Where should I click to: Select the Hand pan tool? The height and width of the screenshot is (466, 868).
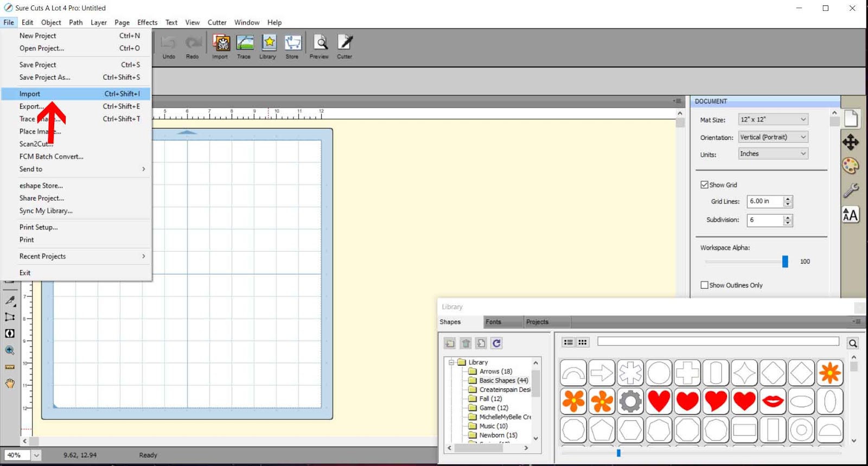tap(10, 384)
